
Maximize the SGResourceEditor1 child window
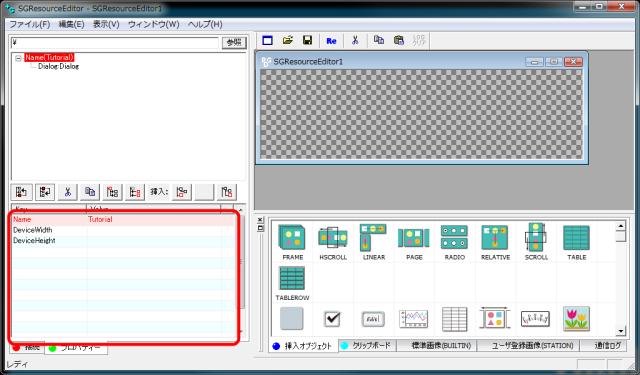(554, 62)
